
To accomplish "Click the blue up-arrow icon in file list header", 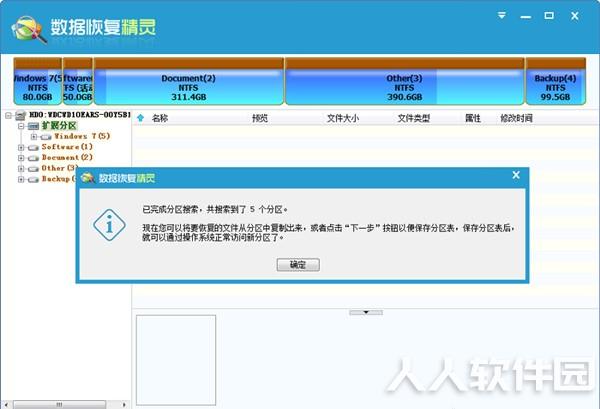I will click(140, 118).
